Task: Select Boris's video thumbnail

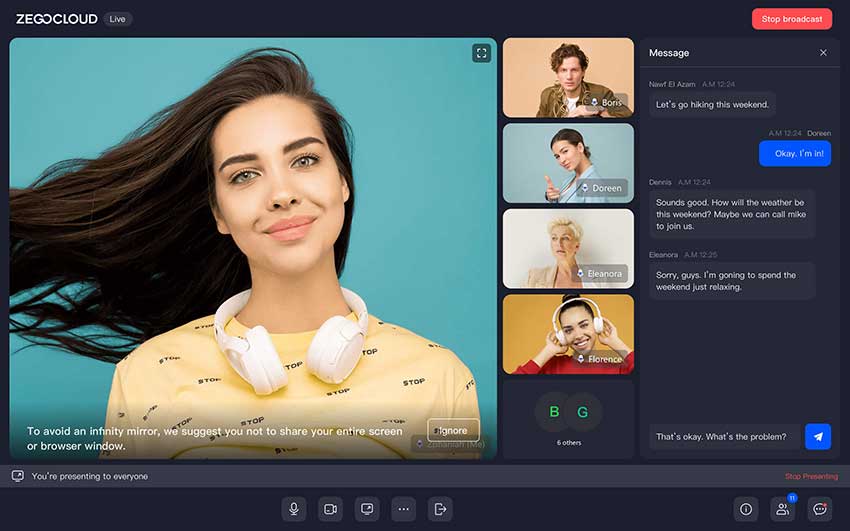Action: point(568,78)
